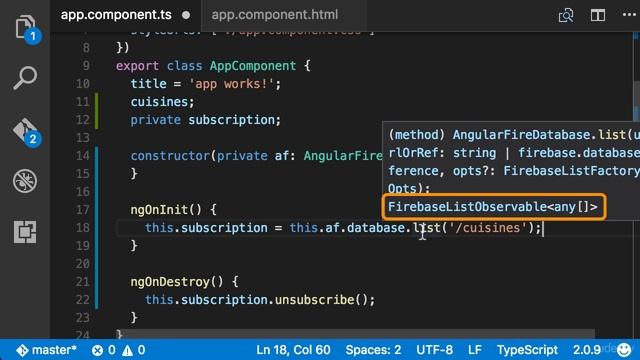Viewport: 640px width, 360px height.
Task: Open the Debug panel
Action: [25, 181]
